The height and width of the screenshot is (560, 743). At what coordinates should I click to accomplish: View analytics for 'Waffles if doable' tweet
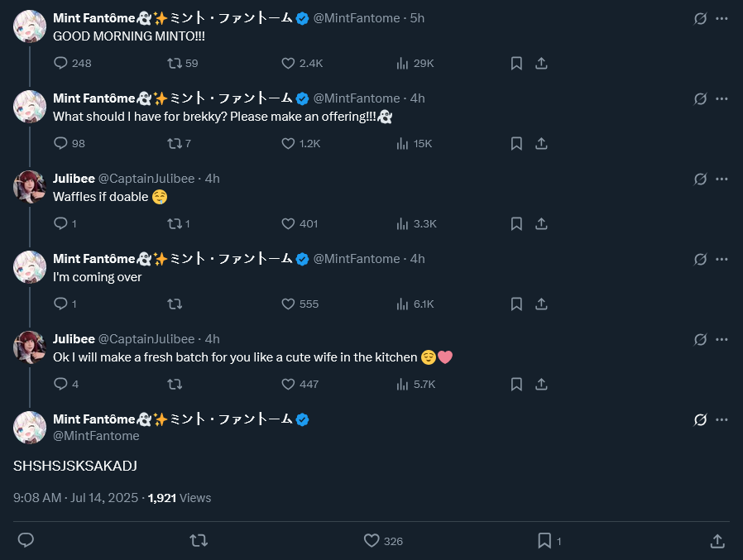point(404,224)
